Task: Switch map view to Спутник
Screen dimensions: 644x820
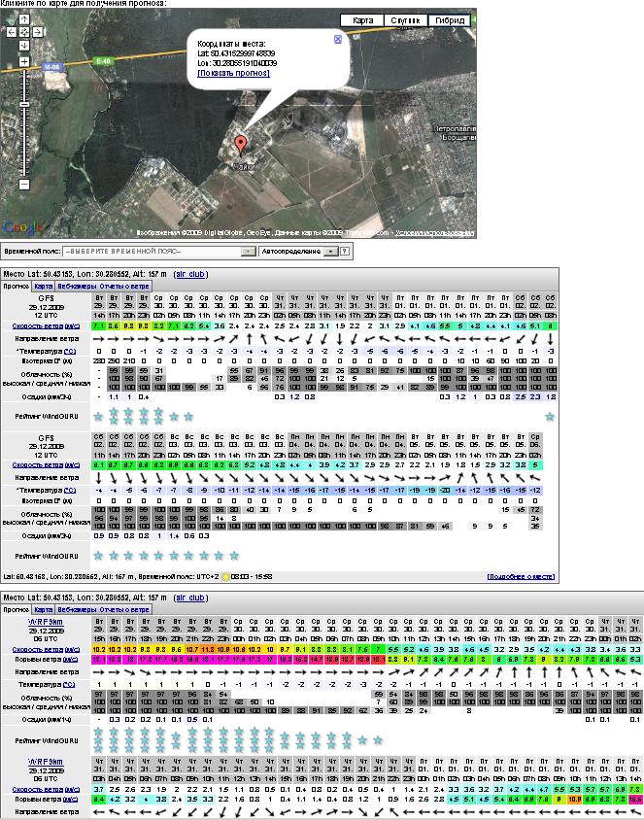Action: tap(403, 20)
